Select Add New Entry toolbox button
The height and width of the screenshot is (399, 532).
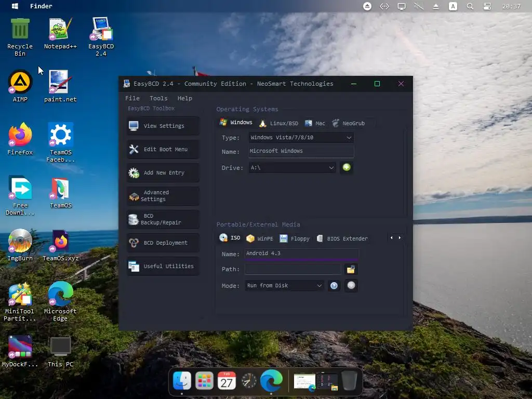coord(163,172)
